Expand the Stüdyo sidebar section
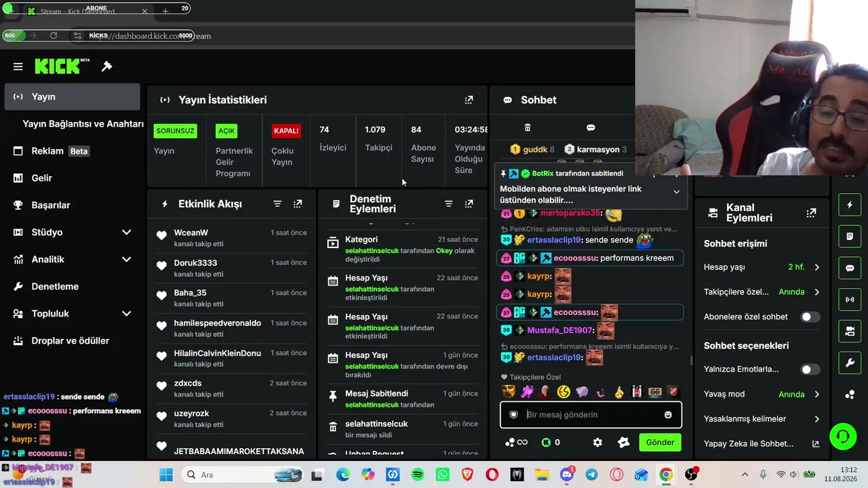 (x=126, y=232)
